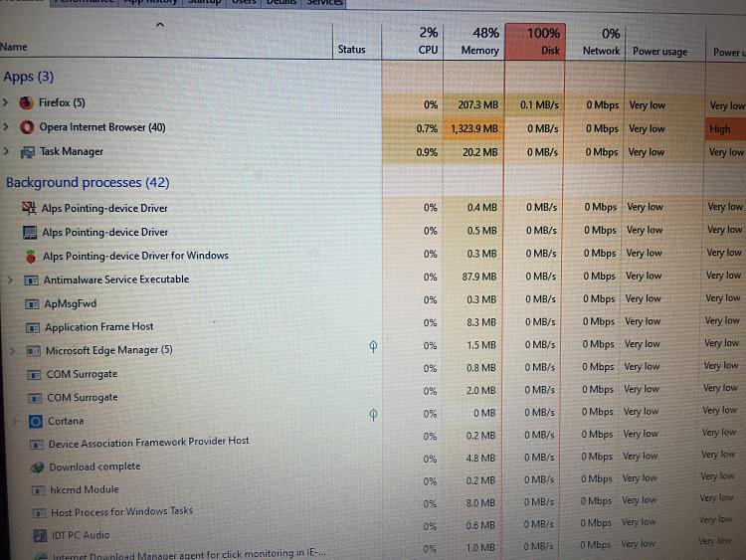Image resolution: width=746 pixels, height=560 pixels.
Task: Select the Firefox (5) row name
Action: (62, 102)
